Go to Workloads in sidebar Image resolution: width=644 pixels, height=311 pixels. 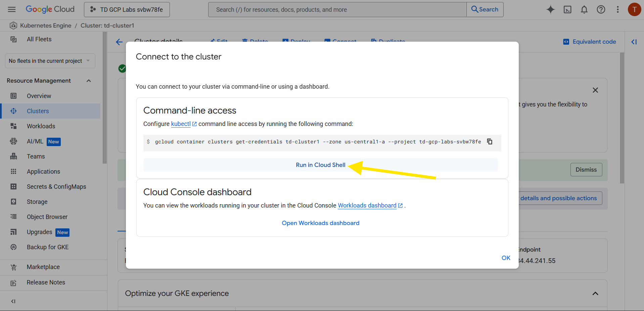[x=41, y=126]
